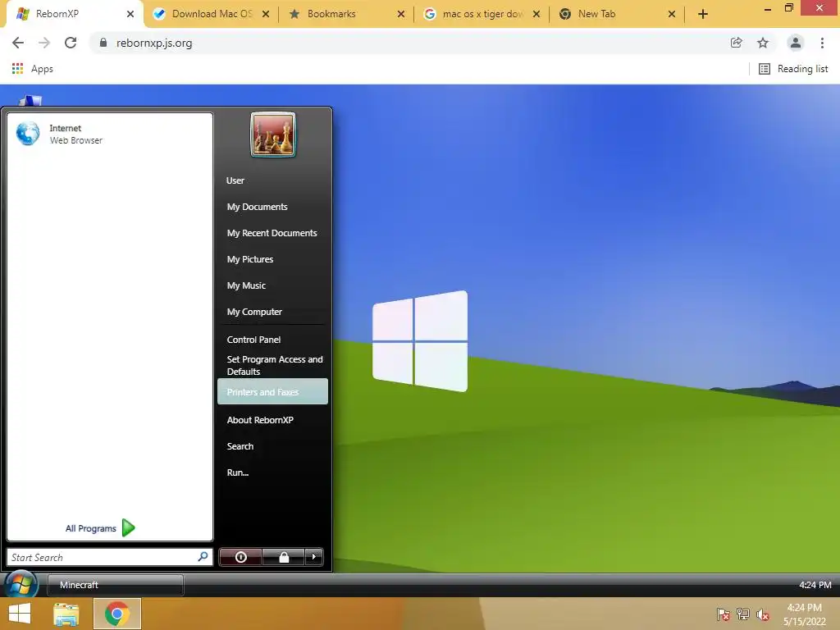The width and height of the screenshot is (840, 630).
Task: Click the Vista Start orb
Action: (21, 585)
